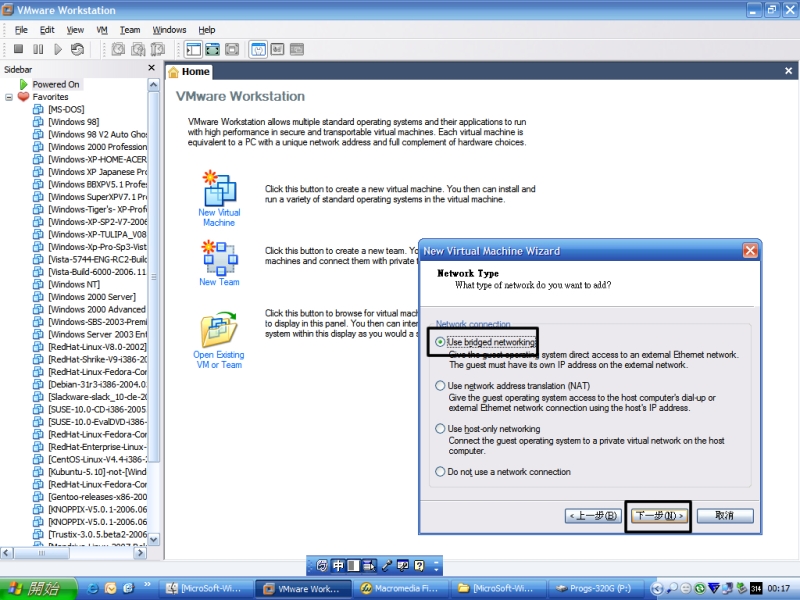Select Do not use a network connection

click(x=440, y=471)
